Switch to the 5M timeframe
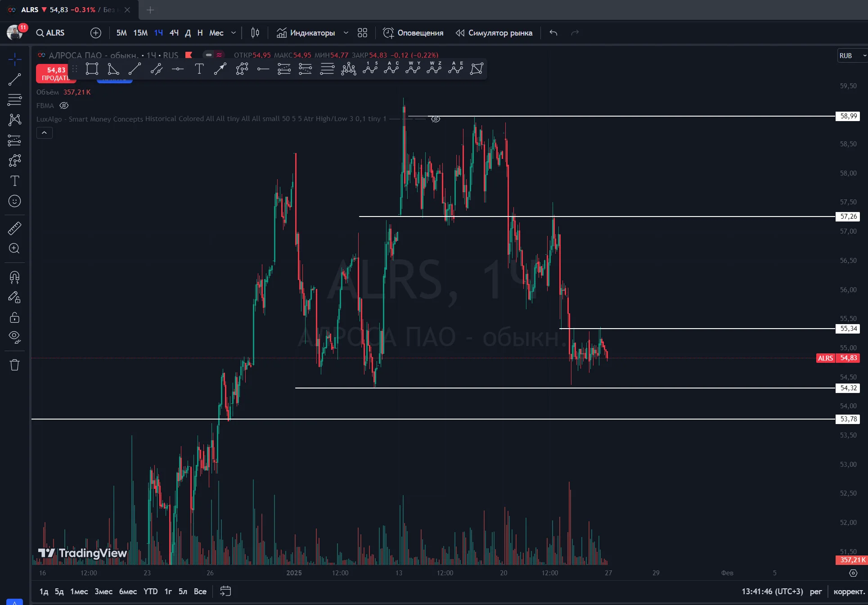Image resolution: width=868 pixels, height=605 pixels. coord(121,33)
